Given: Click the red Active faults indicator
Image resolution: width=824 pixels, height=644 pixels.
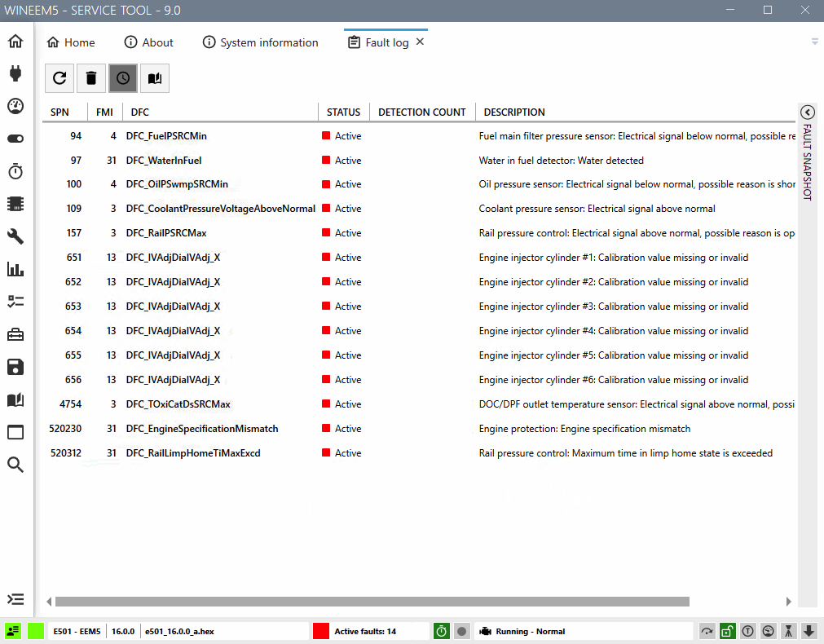Looking at the screenshot, I should pos(321,631).
